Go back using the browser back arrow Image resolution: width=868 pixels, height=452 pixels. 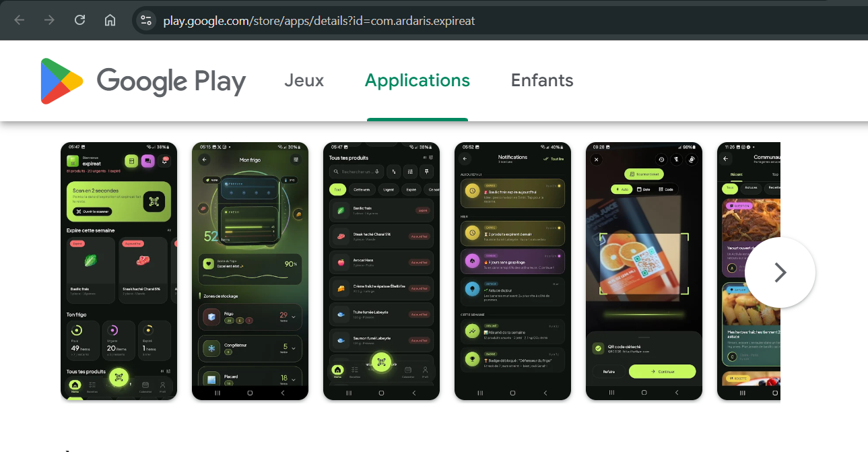(19, 20)
